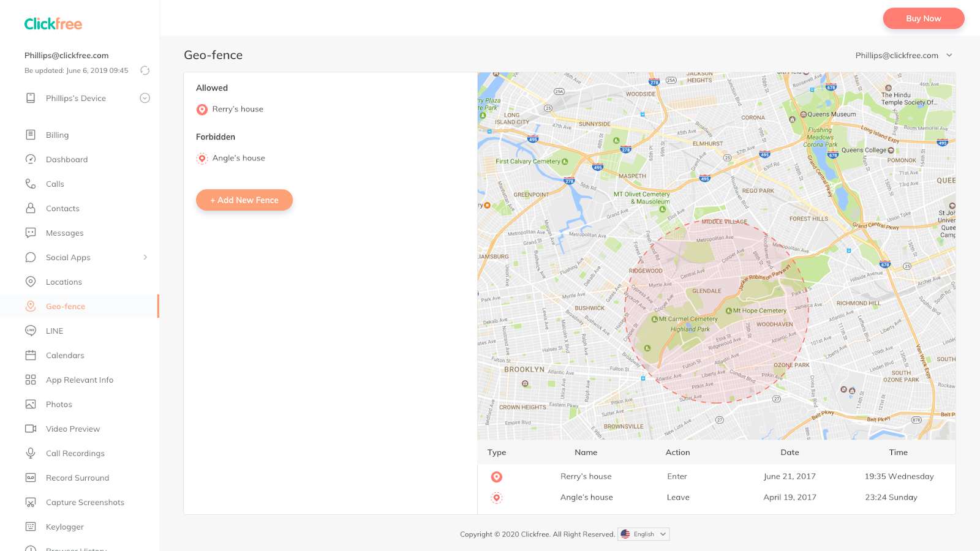This screenshot has height=551, width=980.
Task: Click the Leave action cell
Action: pyautogui.click(x=678, y=497)
